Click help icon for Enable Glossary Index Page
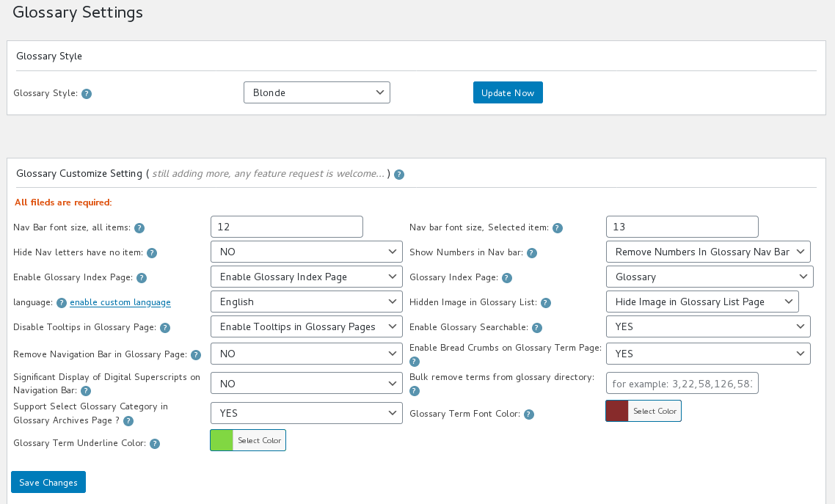The height and width of the screenshot is (504, 835). (x=142, y=278)
